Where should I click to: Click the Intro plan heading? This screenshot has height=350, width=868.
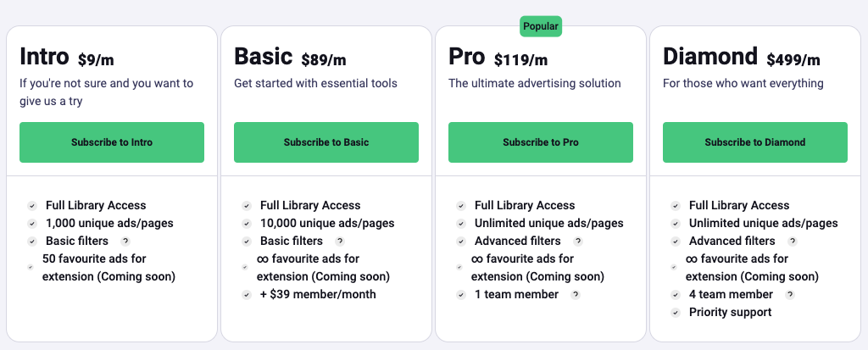point(44,57)
